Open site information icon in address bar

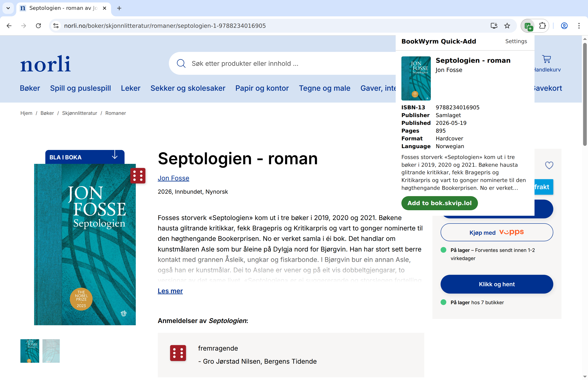56,26
